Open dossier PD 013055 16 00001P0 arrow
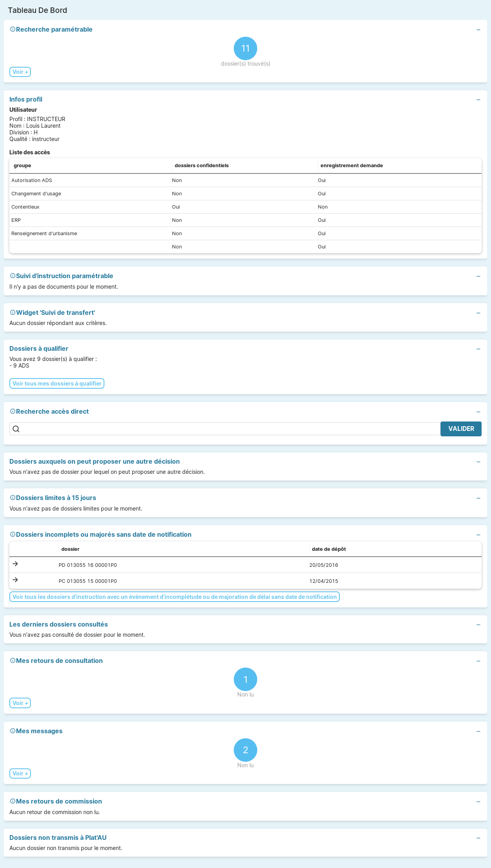 [15, 564]
